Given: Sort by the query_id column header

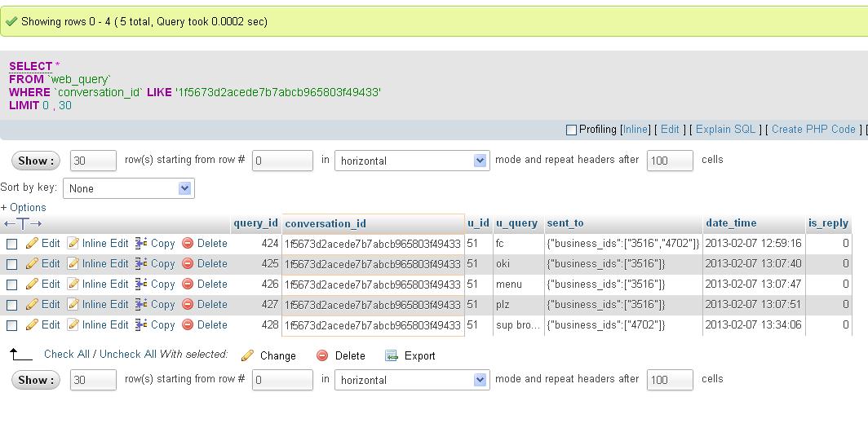Looking at the screenshot, I should [x=256, y=223].
